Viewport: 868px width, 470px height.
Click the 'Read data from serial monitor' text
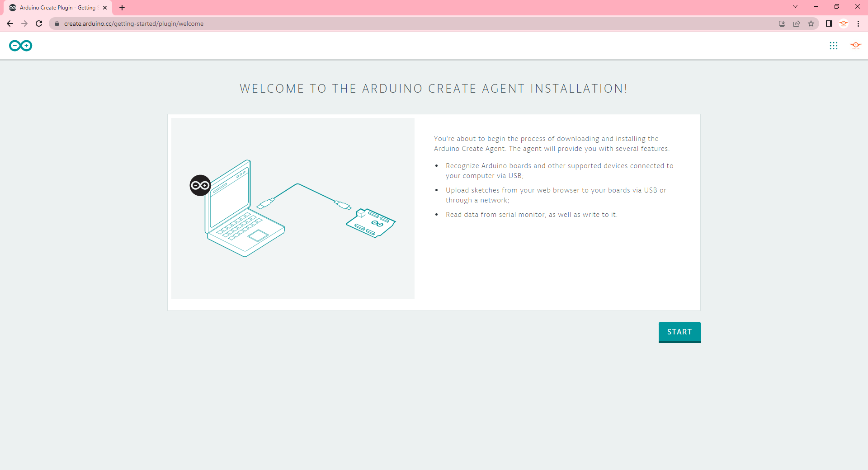(x=532, y=215)
